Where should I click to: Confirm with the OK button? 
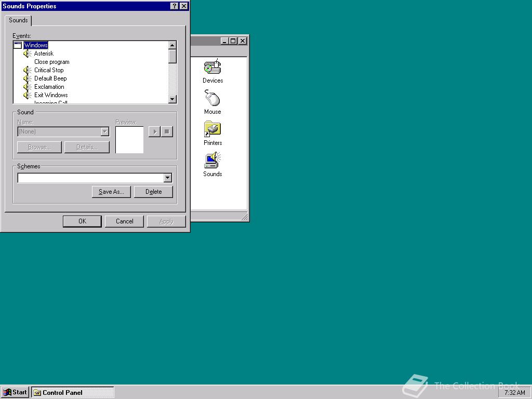(x=82, y=221)
